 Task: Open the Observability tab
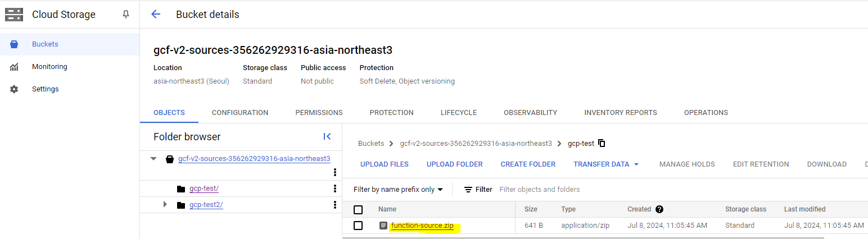click(530, 113)
